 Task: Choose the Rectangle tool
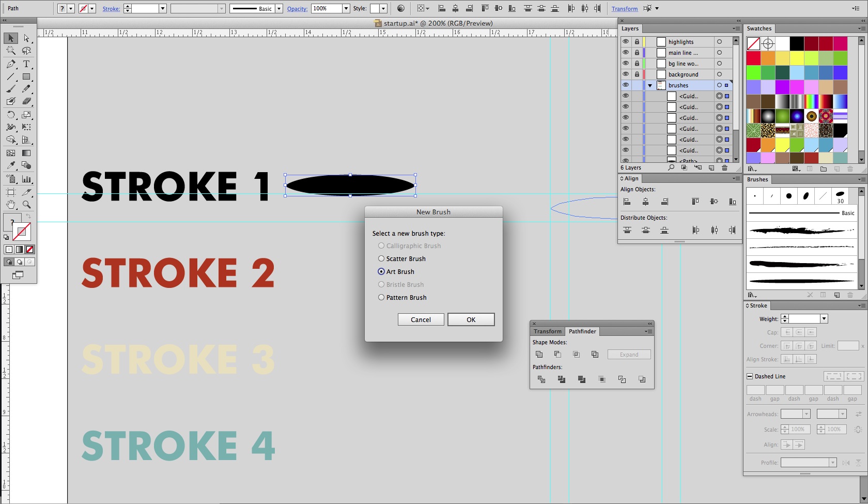coord(26,77)
